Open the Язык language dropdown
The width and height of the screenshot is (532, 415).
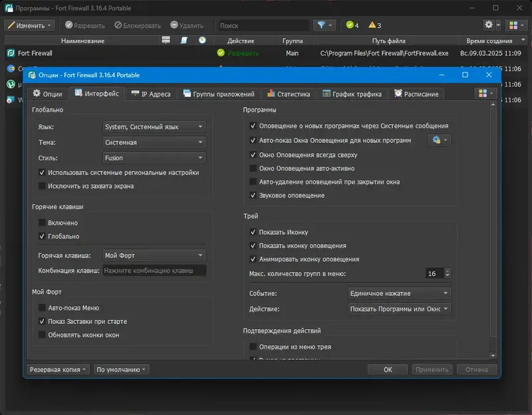point(154,126)
